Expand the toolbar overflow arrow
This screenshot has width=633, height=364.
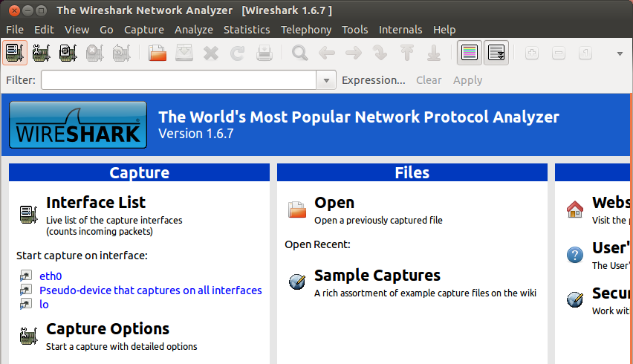coord(620,53)
